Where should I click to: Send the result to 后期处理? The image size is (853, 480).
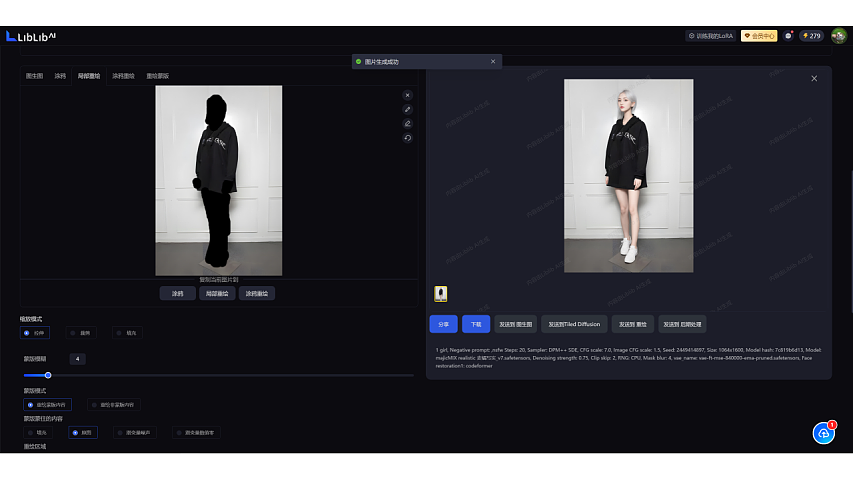[x=682, y=324]
